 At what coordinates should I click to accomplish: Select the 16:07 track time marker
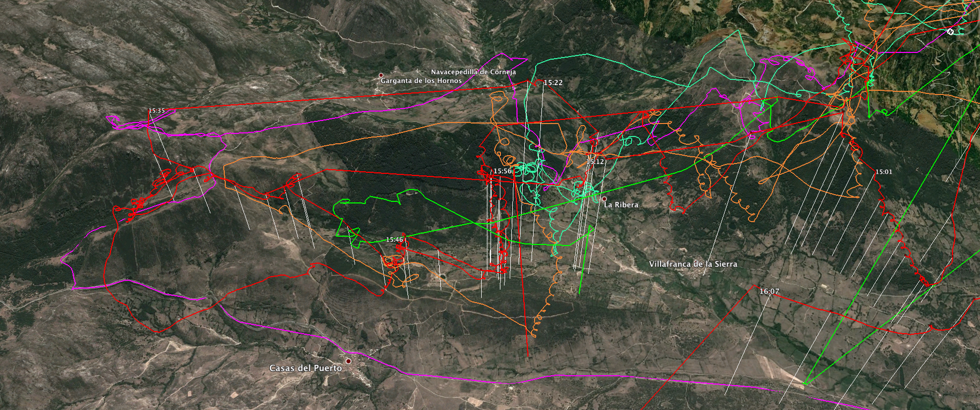click(769, 291)
